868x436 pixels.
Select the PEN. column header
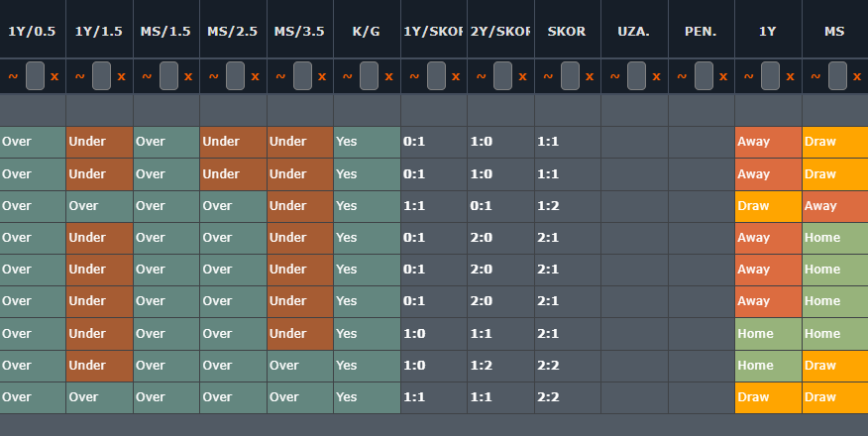click(x=702, y=31)
